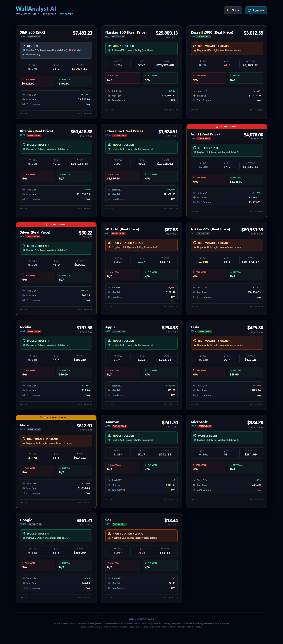
Task: Click the Max Pain target icon in Bitcoin card
Action: [24, 194]
